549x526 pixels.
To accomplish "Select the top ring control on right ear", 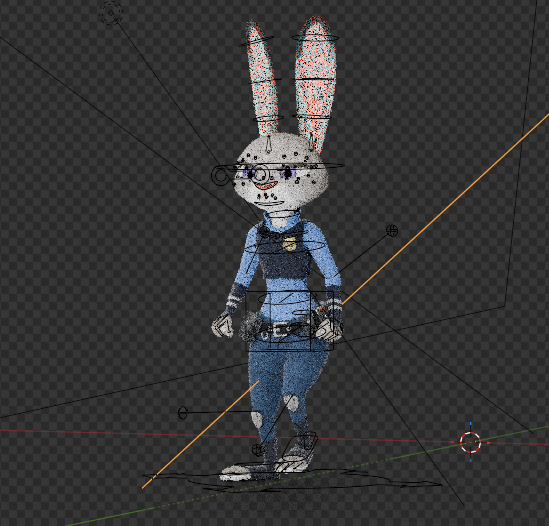I will click(315, 37).
